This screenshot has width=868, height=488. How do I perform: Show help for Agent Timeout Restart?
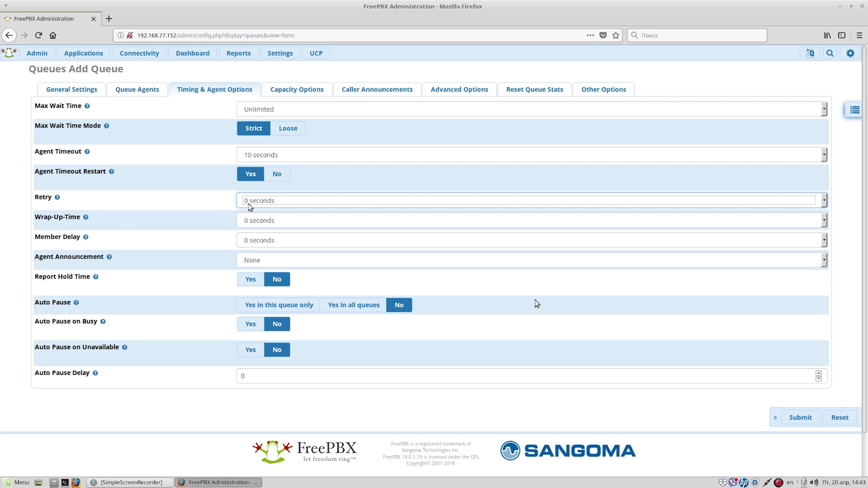point(111,171)
